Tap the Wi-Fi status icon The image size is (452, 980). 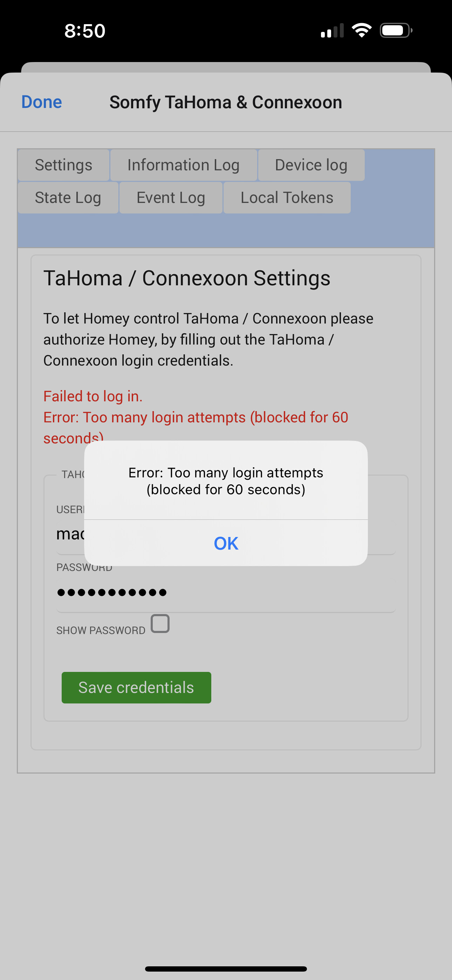point(362,30)
